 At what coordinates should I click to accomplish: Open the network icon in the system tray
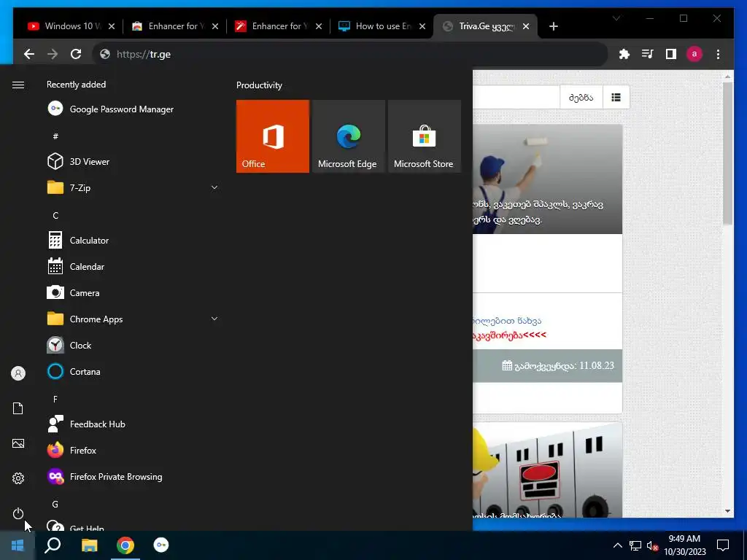tap(635, 545)
